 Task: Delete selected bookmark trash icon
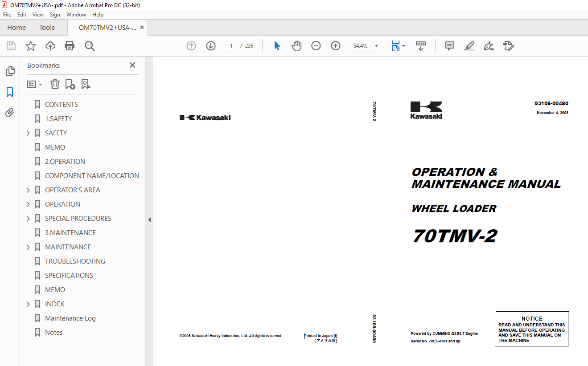point(55,84)
